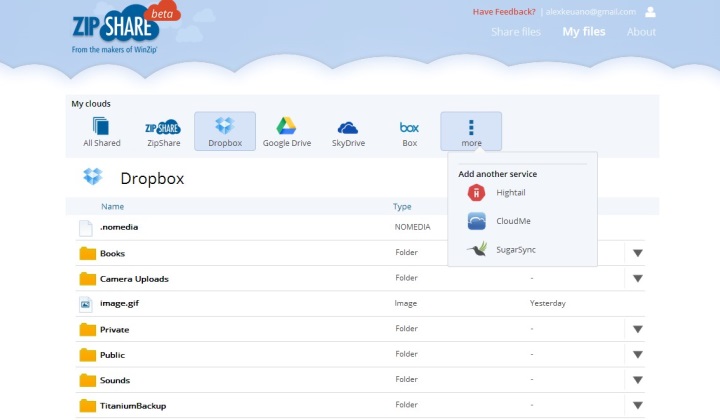Open the SkyDrive cloud service

(348, 132)
